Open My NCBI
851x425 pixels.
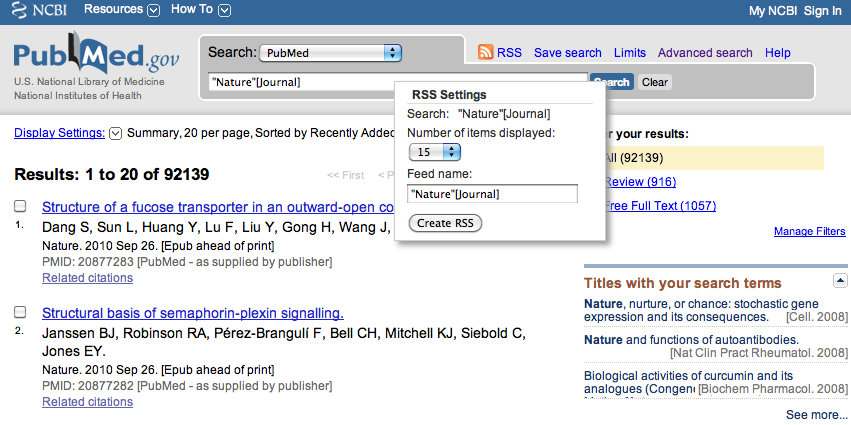[773, 11]
